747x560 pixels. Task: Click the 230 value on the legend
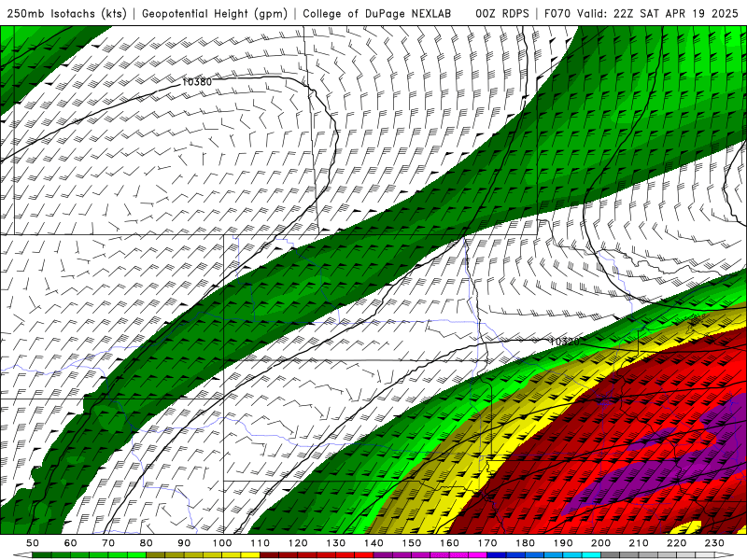(714, 543)
